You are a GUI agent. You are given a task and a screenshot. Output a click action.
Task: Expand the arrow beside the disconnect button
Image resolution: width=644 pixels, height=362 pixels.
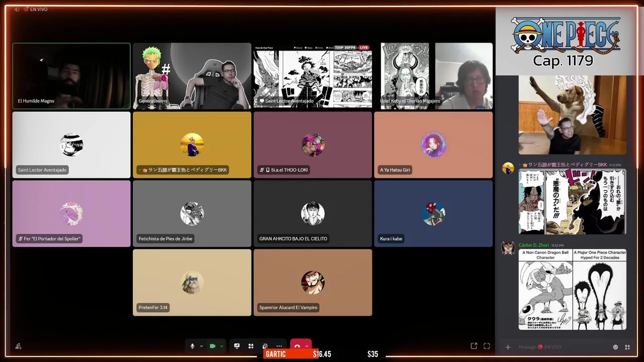[x=306, y=346]
